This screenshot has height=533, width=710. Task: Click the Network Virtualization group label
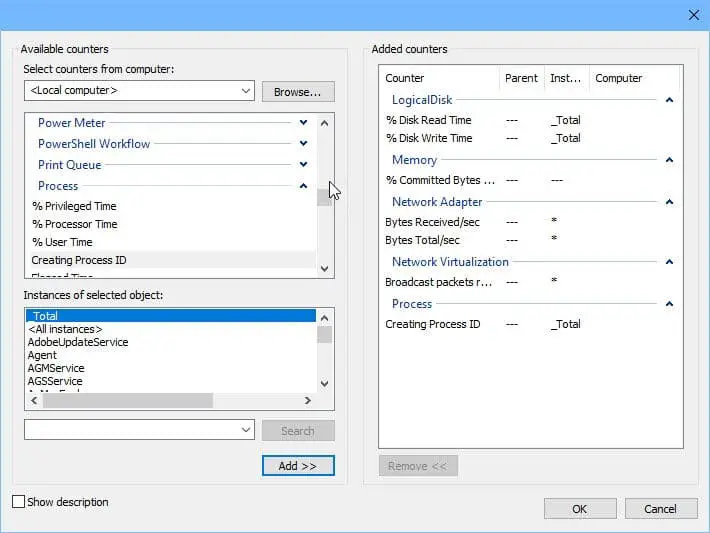pos(450,262)
